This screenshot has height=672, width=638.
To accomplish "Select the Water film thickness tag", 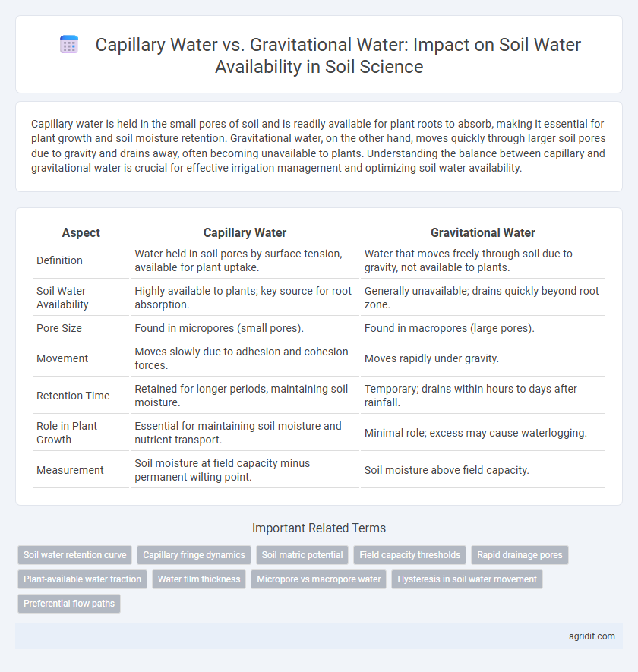I will click(199, 579).
